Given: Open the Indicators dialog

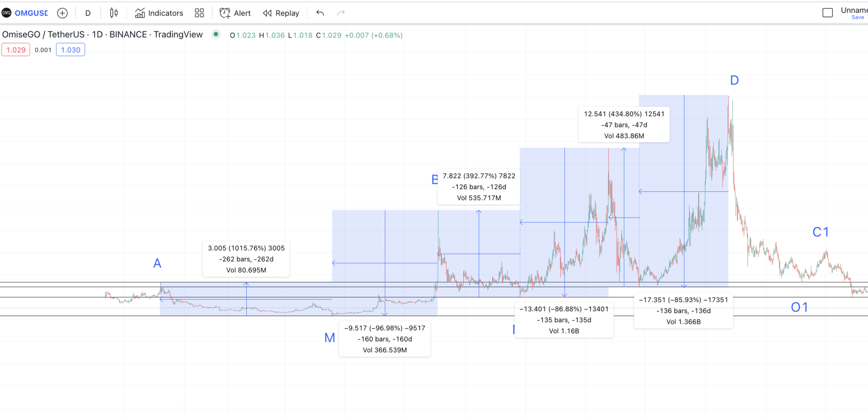Looking at the screenshot, I should pyautogui.click(x=159, y=13).
